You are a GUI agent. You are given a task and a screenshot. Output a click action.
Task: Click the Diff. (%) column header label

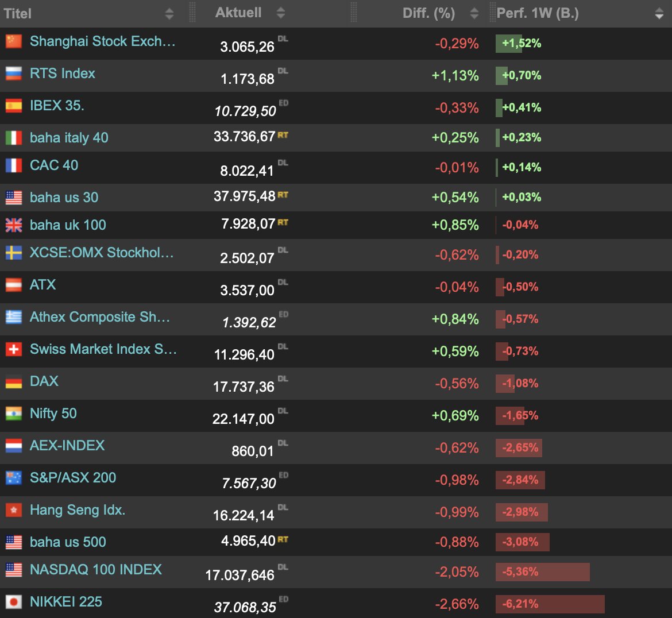point(428,13)
